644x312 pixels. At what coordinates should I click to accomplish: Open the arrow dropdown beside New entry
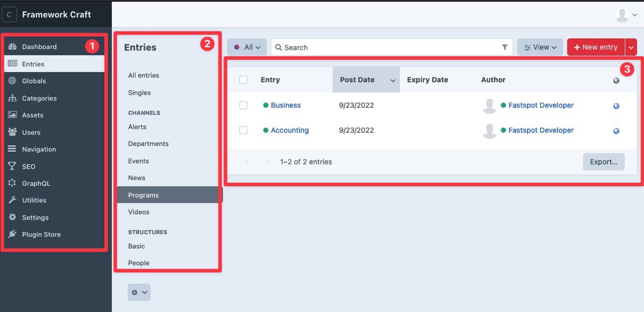click(x=631, y=47)
